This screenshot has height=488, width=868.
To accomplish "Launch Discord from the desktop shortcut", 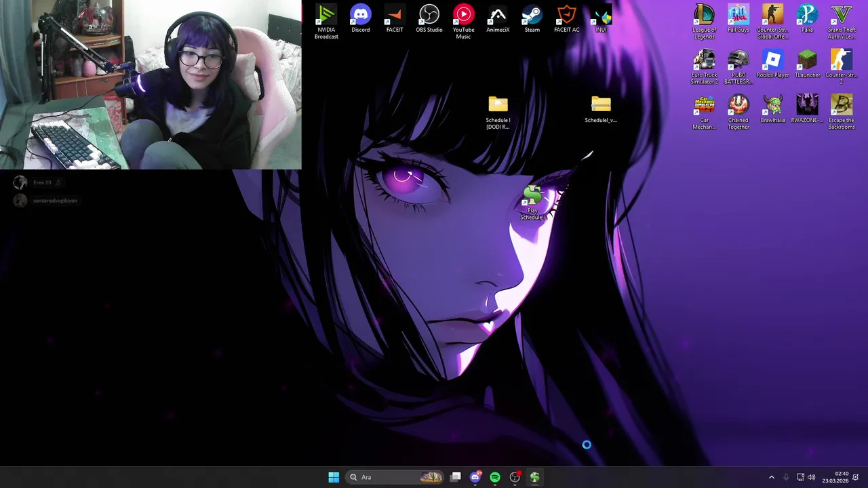I will 361,19.
